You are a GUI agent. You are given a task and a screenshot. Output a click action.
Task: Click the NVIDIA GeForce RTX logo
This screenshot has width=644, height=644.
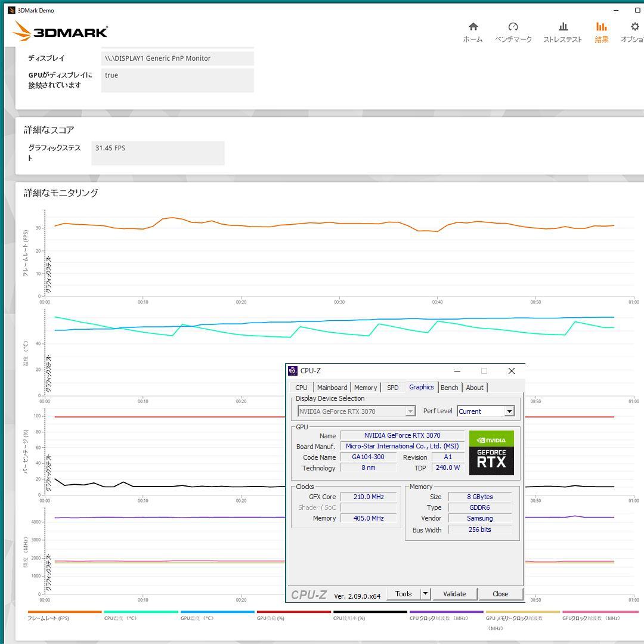click(x=491, y=453)
